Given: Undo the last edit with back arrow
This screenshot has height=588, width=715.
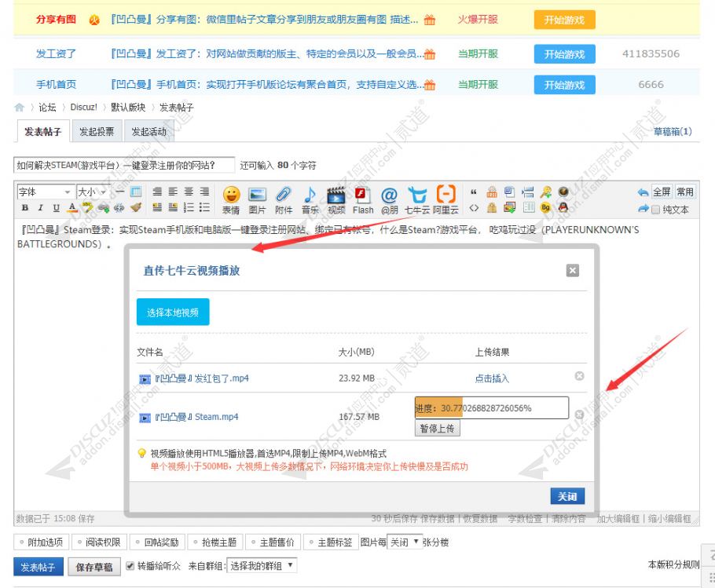Looking at the screenshot, I should (643, 192).
